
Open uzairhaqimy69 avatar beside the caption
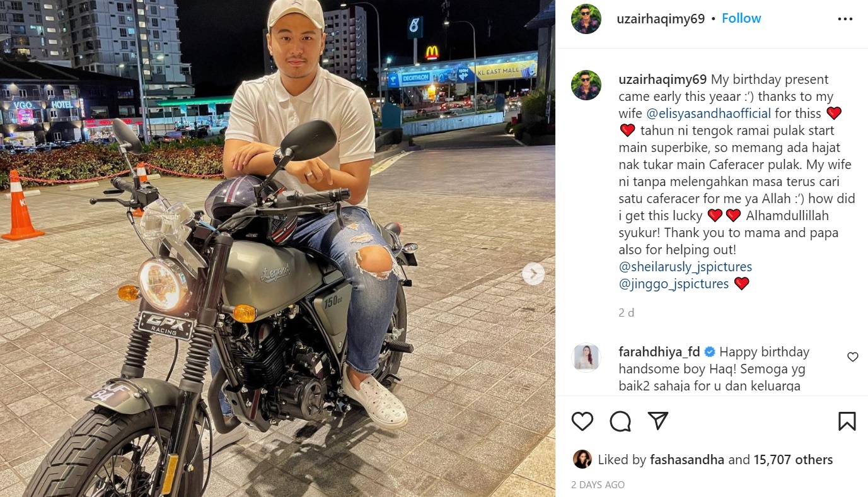click(x=586, y=85)
